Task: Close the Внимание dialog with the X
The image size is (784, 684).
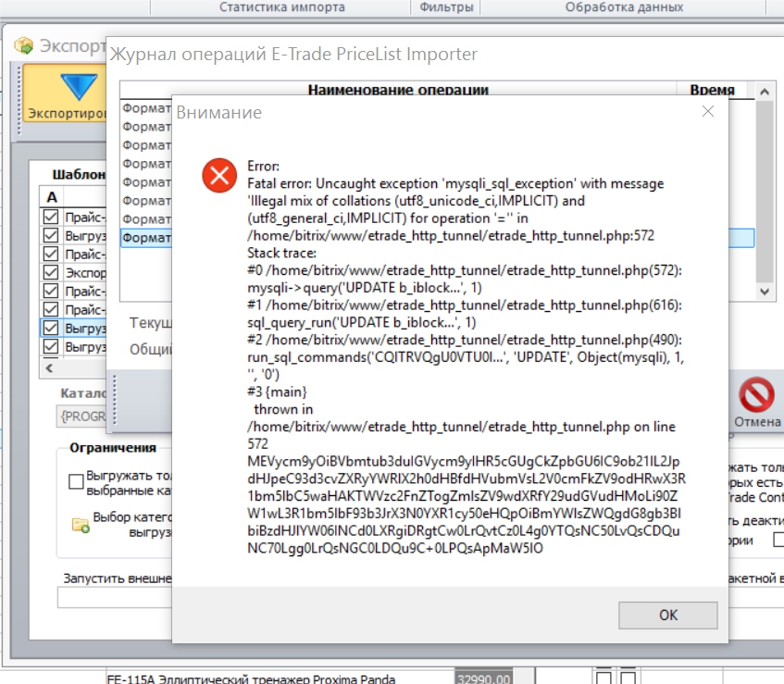Action: click(x=707, y=111)
